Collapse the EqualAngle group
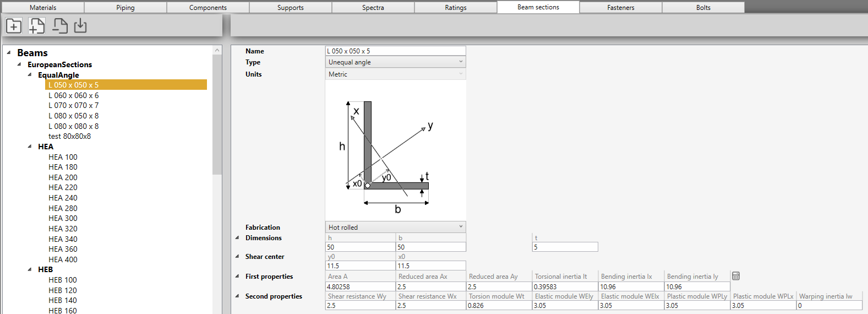 [30, 74]
